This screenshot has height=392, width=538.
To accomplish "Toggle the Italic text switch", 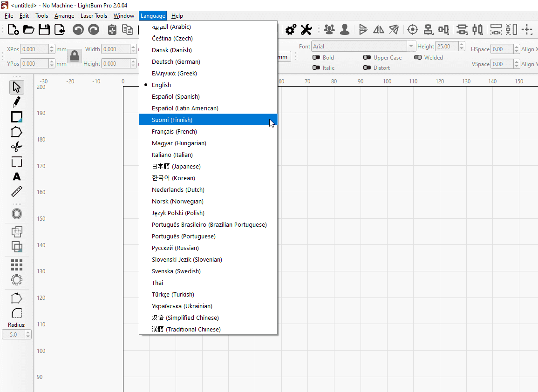I will [x=316, y=68].
